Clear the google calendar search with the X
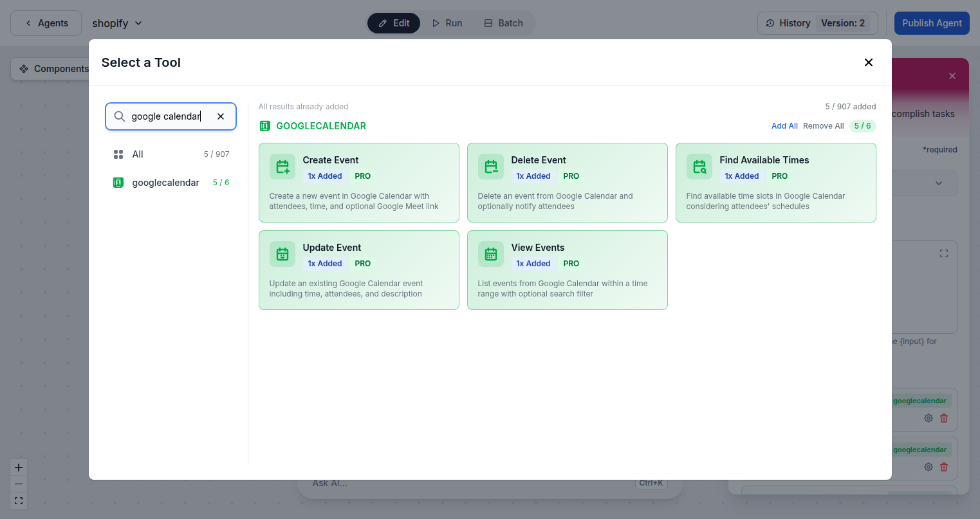This screenshot has height=519, width=980. coord(221,116)
